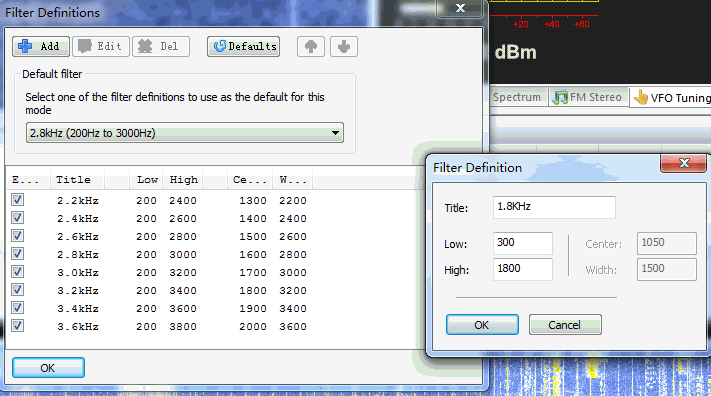Image resolution: width=711 pixels, height=396 pixels.
Task: Sort by W... width column header
Action: tap(292, 180)
